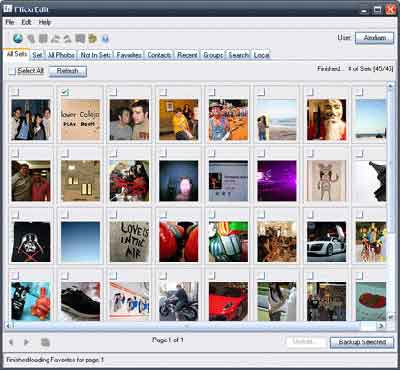Click the horizontal scrollbar right arrow

click(x=381, y=326)
